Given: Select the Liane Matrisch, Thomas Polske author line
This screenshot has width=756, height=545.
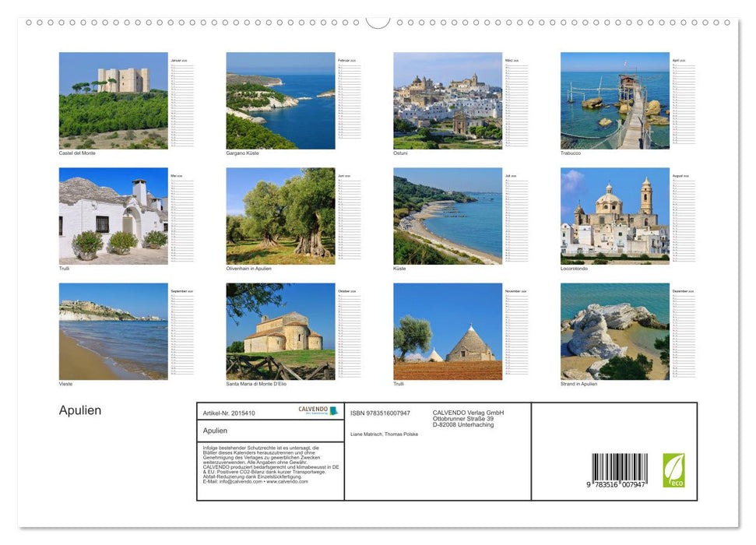Looking at the screenshot, I should pos(385,434).
